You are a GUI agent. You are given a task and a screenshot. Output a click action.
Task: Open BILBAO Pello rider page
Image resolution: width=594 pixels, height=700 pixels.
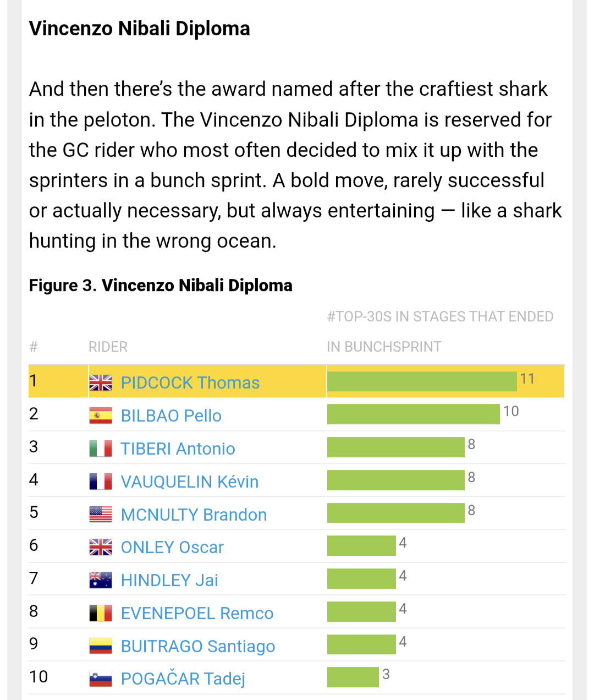click(x=171, y=415)
